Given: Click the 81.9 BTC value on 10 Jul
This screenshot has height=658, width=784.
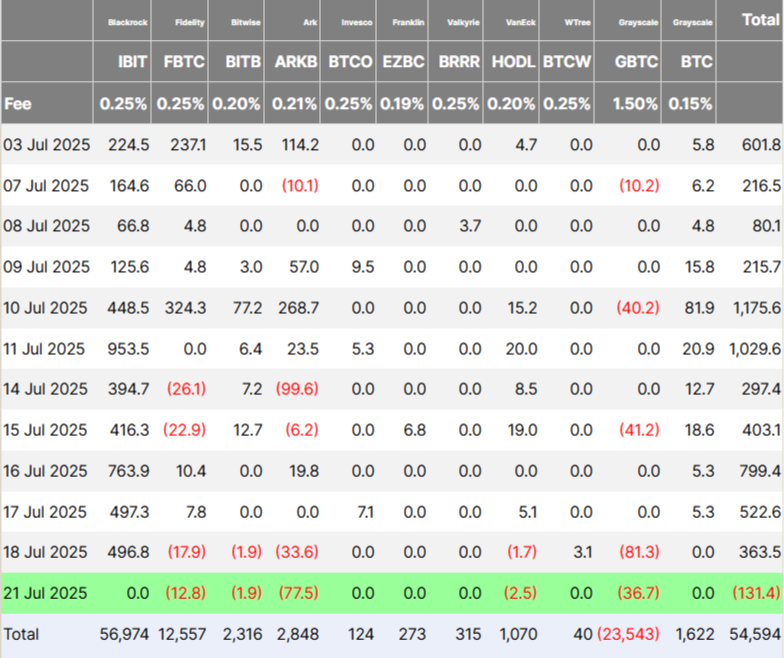Looking at the screenshot, I should (x=700, y=308).
